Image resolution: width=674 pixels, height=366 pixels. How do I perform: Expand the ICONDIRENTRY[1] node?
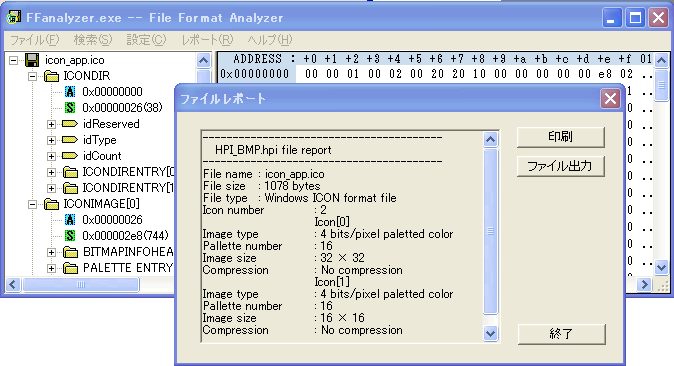coord(52,188)
